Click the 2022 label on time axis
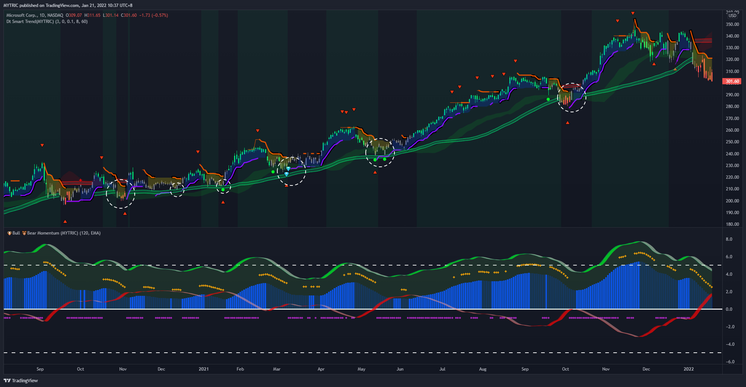This screenshot has width=746, height=387. [x=688, y=369]
